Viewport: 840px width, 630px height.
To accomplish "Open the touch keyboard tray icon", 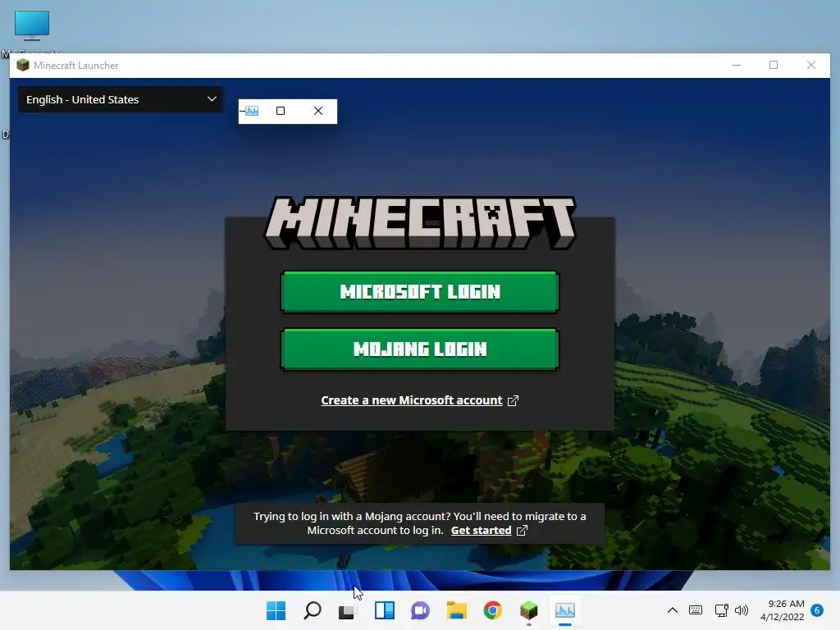I will (x=696, y=610).
